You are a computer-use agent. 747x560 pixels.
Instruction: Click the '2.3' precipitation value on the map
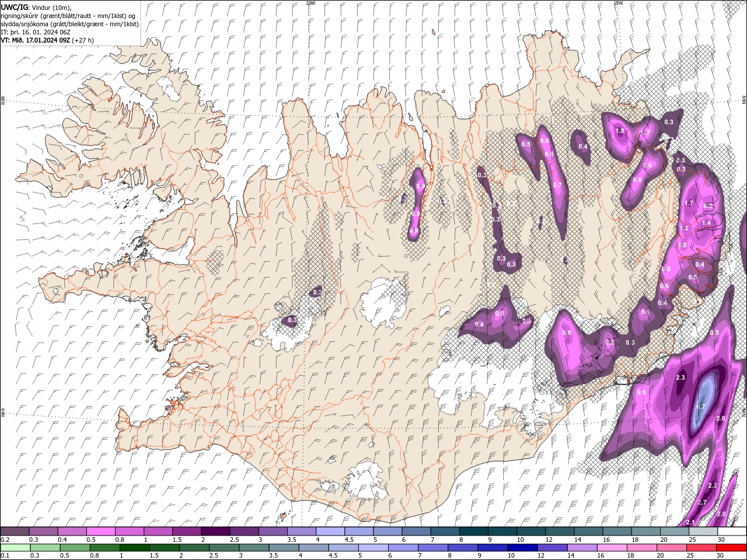tap(680, 378)
